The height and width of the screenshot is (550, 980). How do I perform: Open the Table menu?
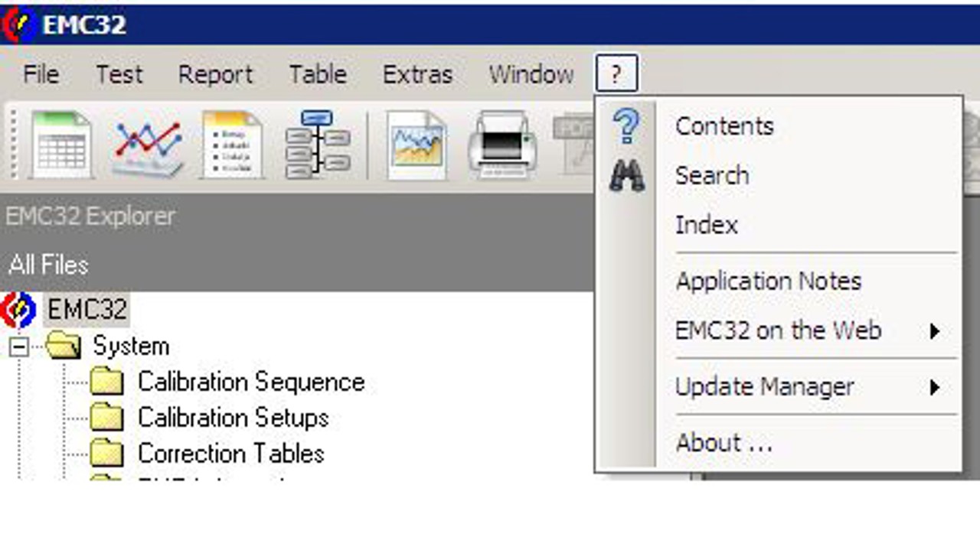[318, 74]
